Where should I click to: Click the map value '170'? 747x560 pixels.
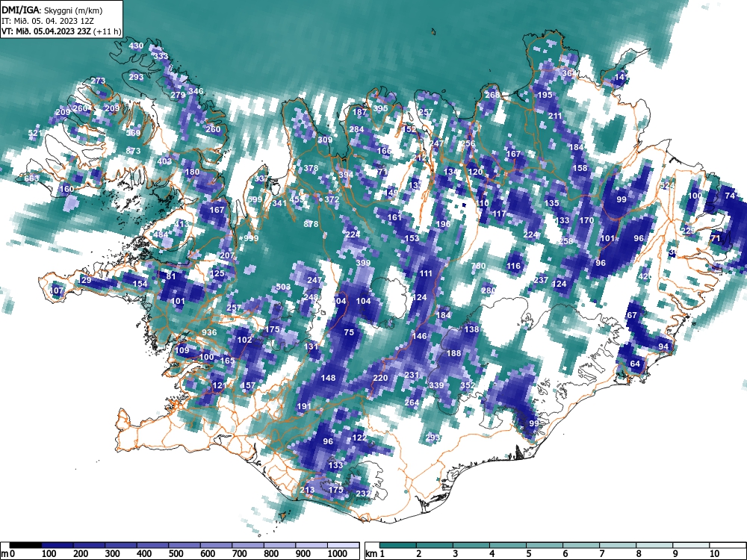coord(586,220)
